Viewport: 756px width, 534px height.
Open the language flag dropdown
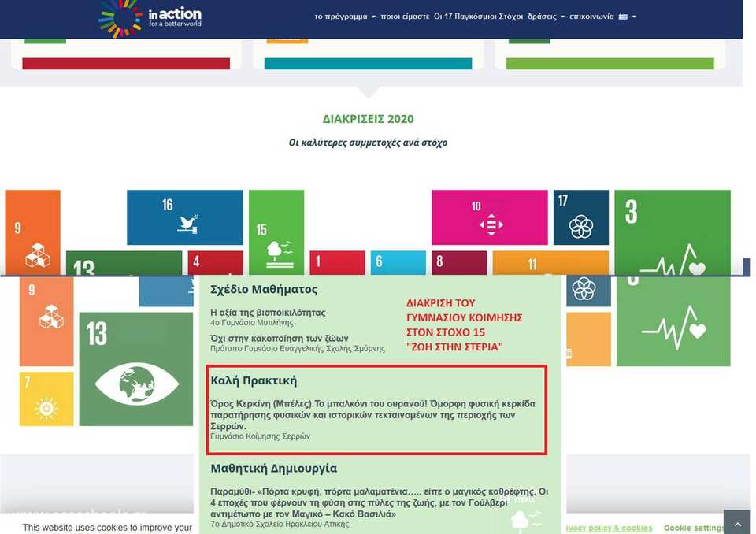coord(628,17)
